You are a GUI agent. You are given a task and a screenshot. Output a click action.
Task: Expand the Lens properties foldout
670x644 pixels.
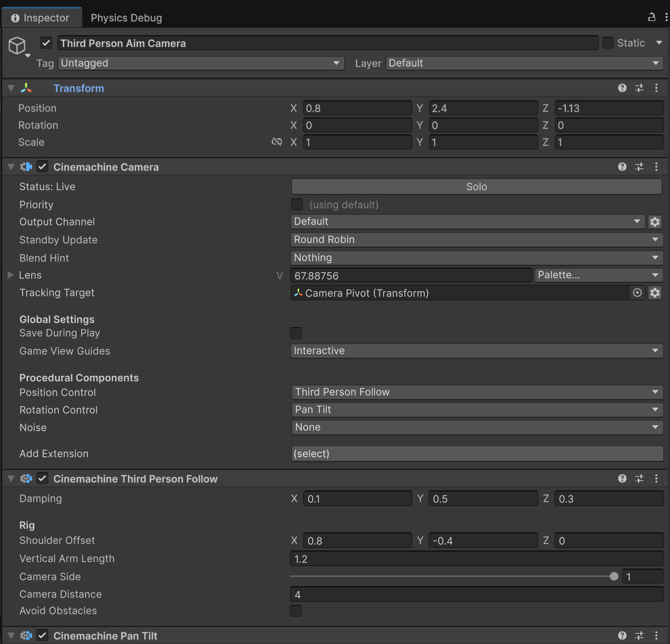click(11, 275)
